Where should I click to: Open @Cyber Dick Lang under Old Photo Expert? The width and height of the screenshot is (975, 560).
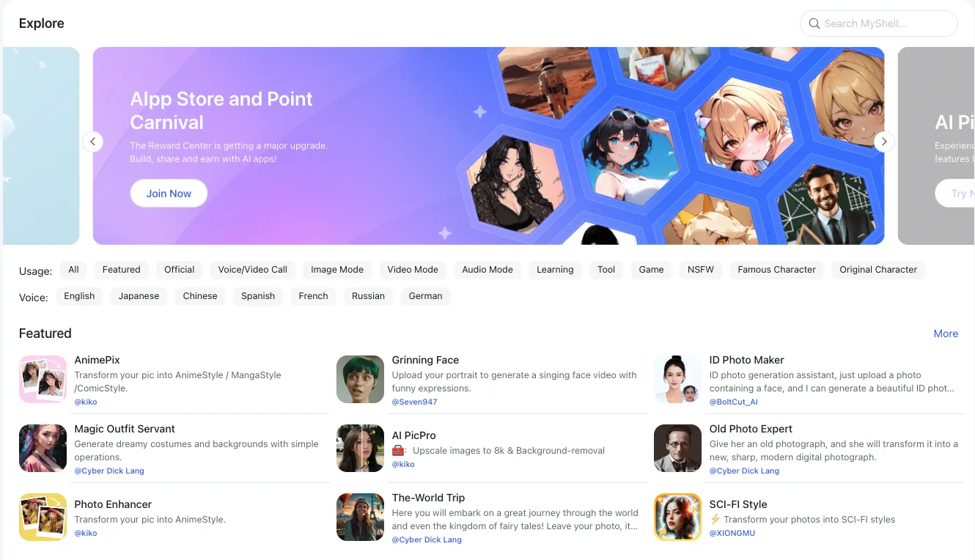pos(744,471)
